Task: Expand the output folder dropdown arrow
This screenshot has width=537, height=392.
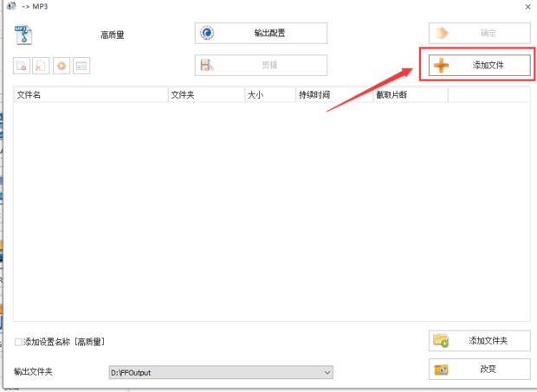Action: 327,373
